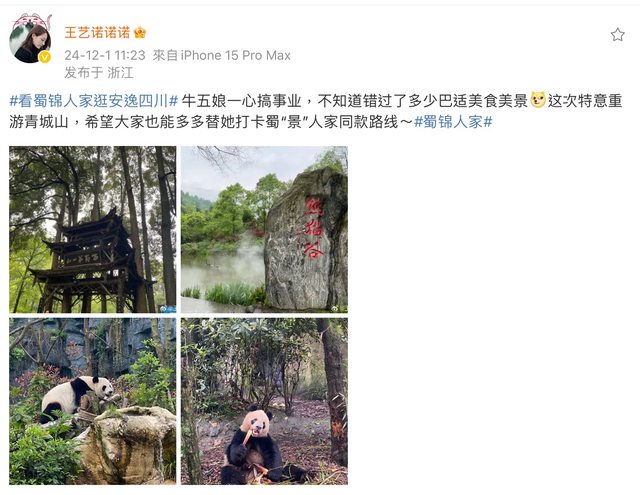The width and height of the screenshot is (640, 495).
Task: Click the pink cat-ear avatar decoration
Action: (32, 21)
